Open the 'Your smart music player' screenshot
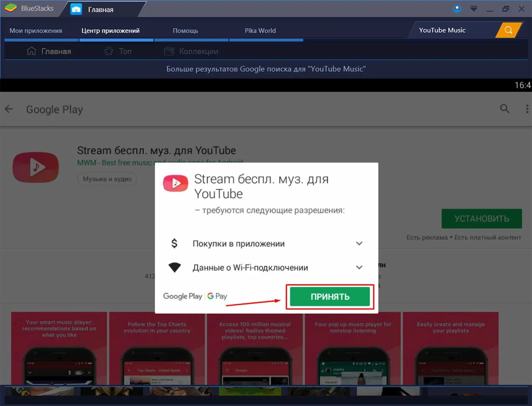Image resolution: width=532 pixels, height=406 pixels. pos(59,348)
